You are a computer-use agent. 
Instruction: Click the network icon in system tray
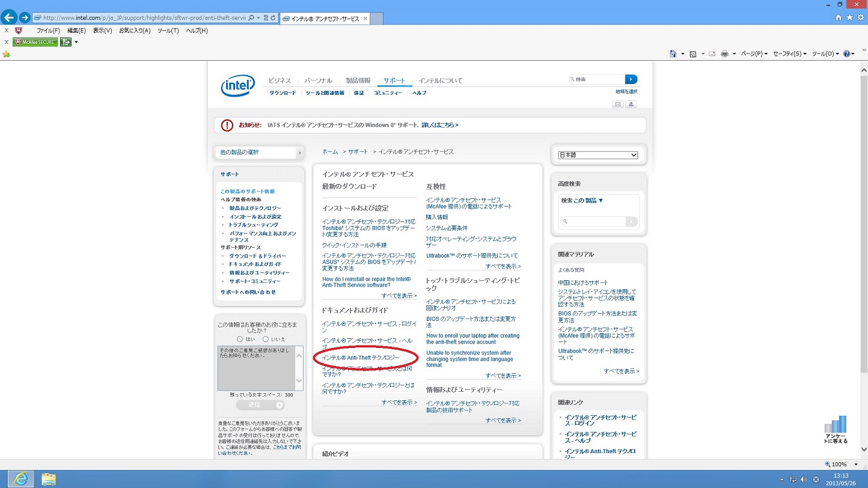point(792,480)
